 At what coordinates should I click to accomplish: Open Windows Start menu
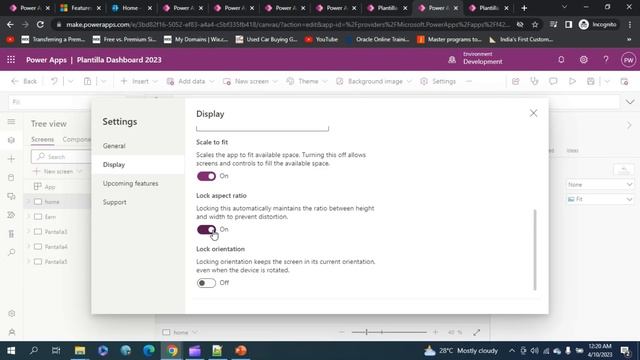pyautogui.click(x=11, y=351)
